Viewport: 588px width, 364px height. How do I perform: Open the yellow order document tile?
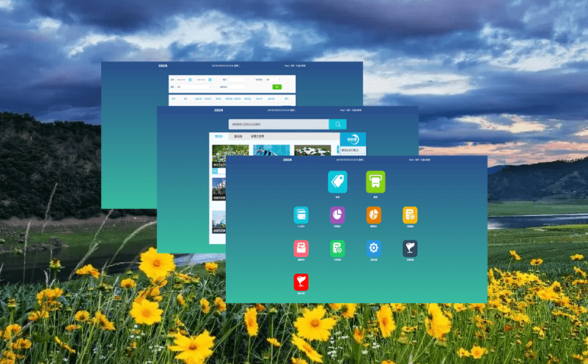click(410, 215)
